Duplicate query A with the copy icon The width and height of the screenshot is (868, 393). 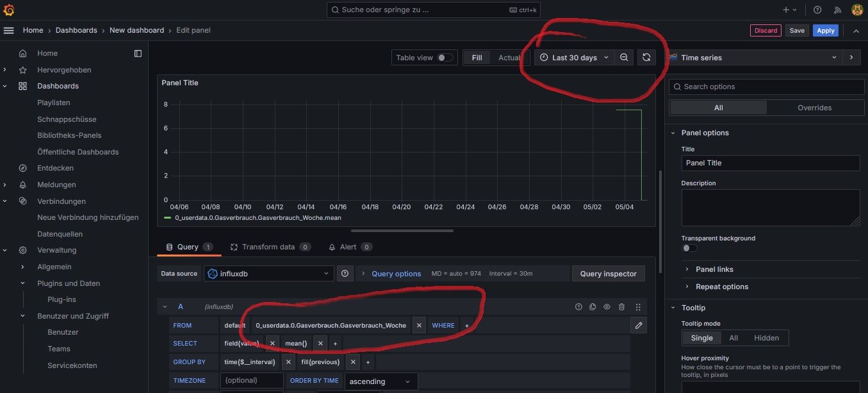(593, 307)
